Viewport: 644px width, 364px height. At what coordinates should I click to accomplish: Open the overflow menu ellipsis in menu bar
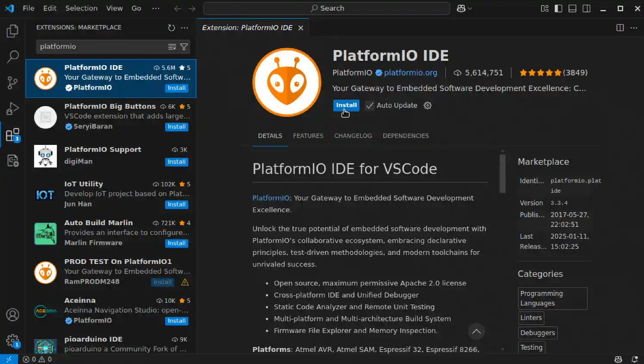156,8
